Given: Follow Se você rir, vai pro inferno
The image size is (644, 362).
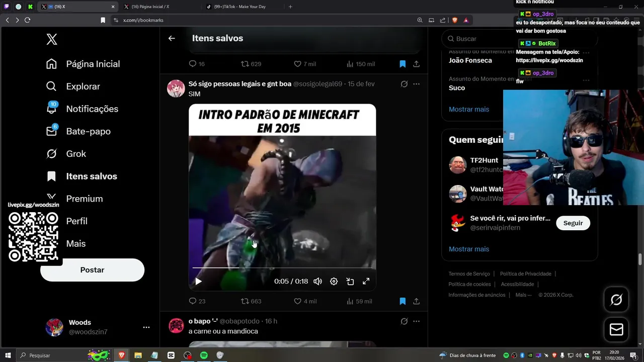Looking at the screenshot, I should click(573, 223).
